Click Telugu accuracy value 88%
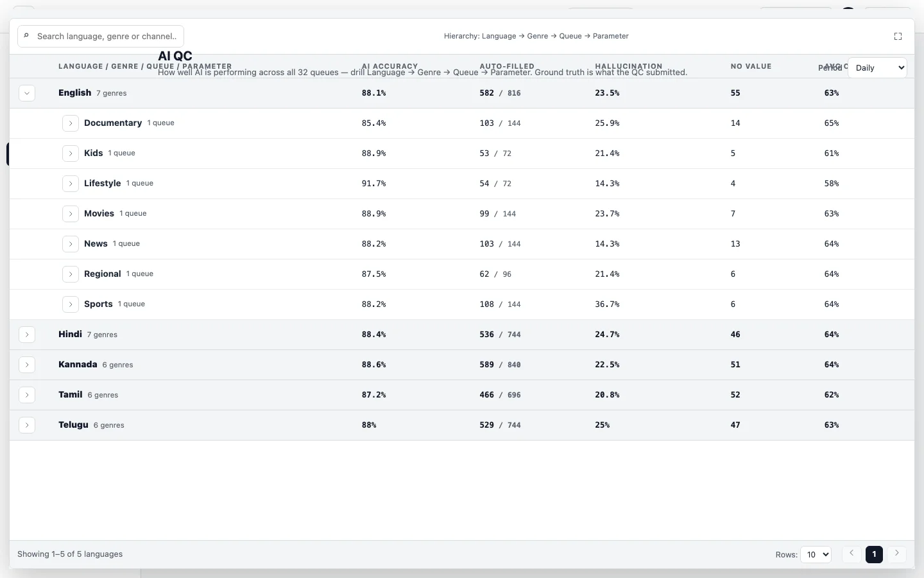This screenshot has width=924, height=578. click(369, 425)
